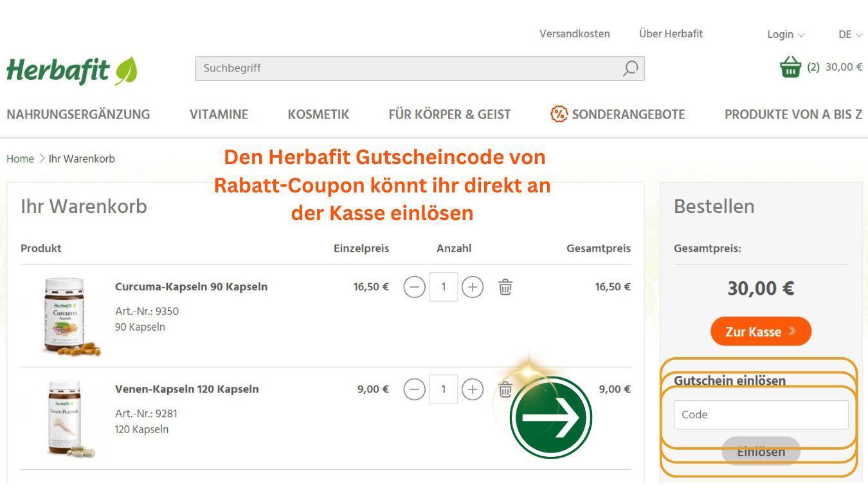Image resolution: width=868 pixels, height=502 pixels.
Task: Go to Sonderangebote menu
Action: [617, 115]
